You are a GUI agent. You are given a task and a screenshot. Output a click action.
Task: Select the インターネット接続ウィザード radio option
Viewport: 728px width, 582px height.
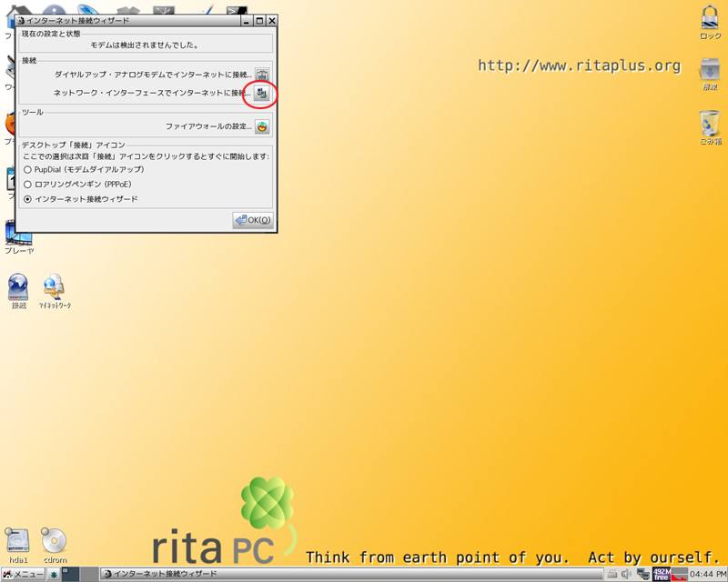coord(27,199)
